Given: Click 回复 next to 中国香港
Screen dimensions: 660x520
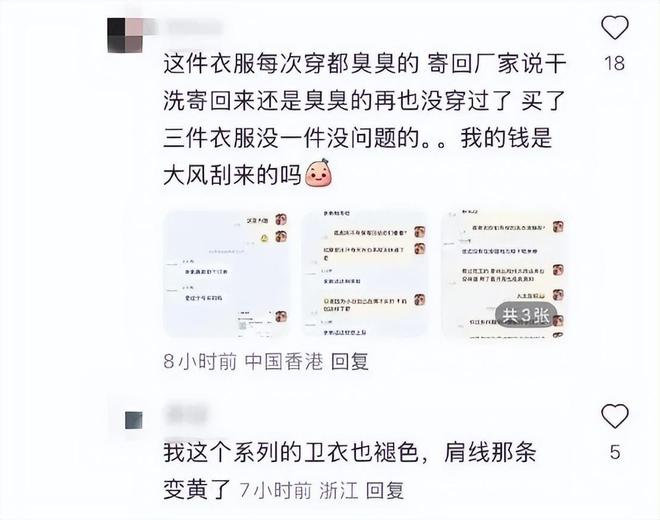Looking at the screenshot, I should click(x=350, y=362).
